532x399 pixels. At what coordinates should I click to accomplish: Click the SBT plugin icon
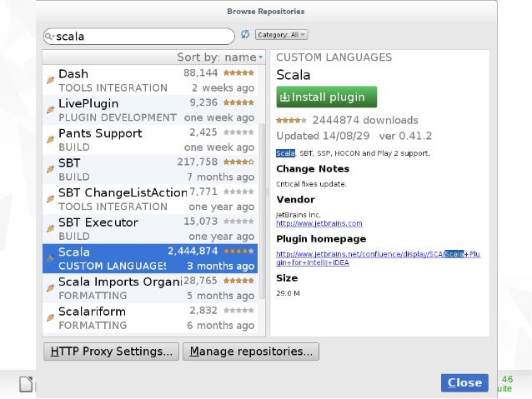point(51,169)
